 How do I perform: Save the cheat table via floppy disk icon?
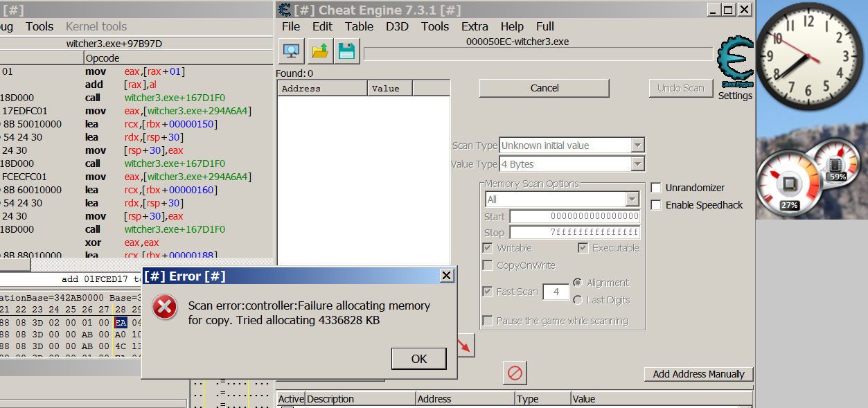coord(346,51)
